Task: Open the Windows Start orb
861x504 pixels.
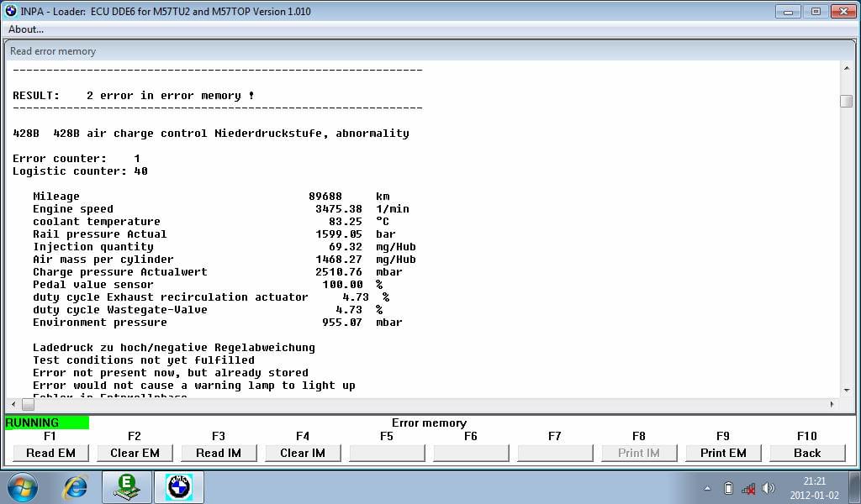Action: click(23, 487)
